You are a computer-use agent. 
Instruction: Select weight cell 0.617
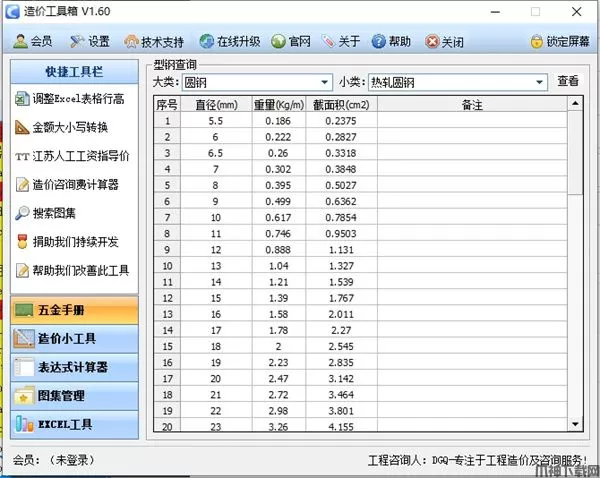click(x=279, y=217)
